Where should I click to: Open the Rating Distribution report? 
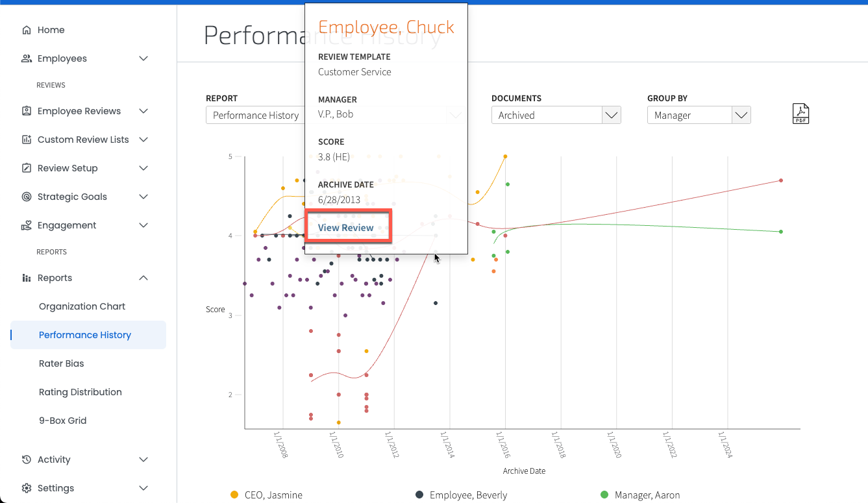tap(81, 392)
